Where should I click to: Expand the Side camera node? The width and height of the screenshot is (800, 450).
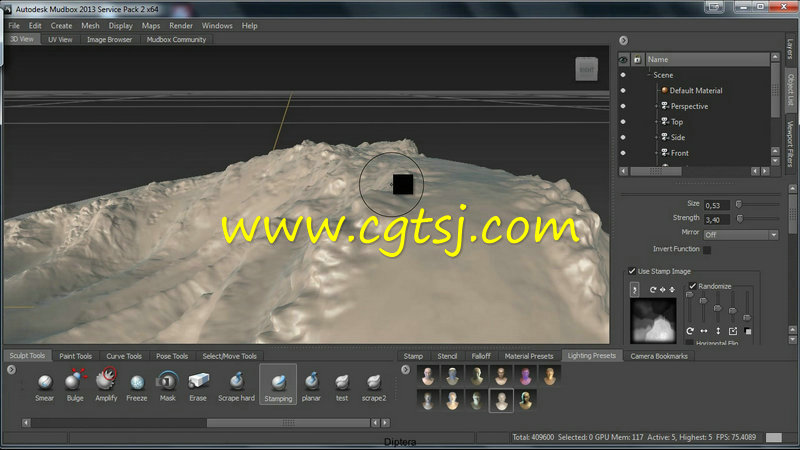pos(657,137)
